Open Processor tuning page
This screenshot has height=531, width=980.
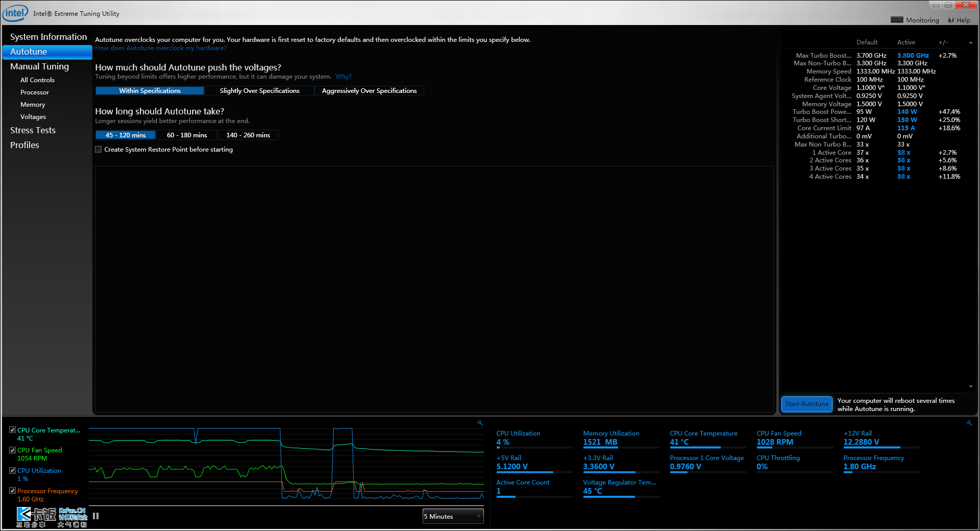35,92
